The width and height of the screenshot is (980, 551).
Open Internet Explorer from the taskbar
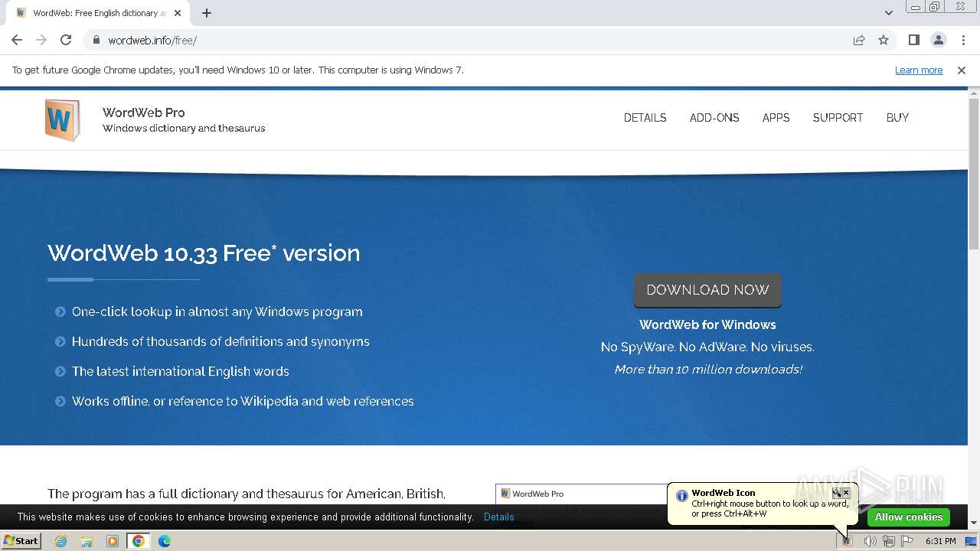(x=60, y=541)
